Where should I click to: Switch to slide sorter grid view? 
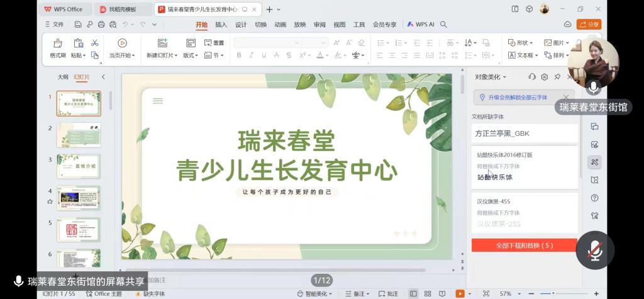(x=428, y=294)
